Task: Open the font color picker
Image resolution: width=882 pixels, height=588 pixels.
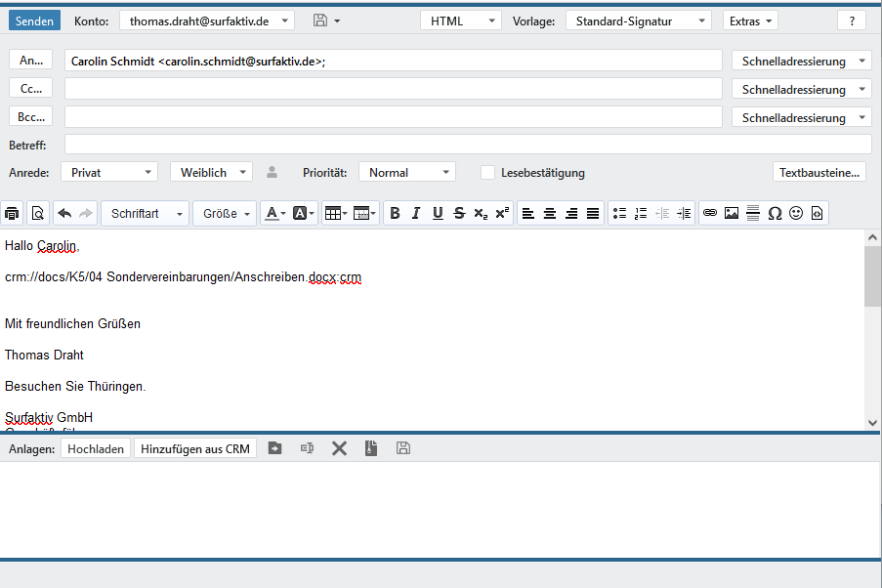Action: pyautogui.click(x=273, y=213)
